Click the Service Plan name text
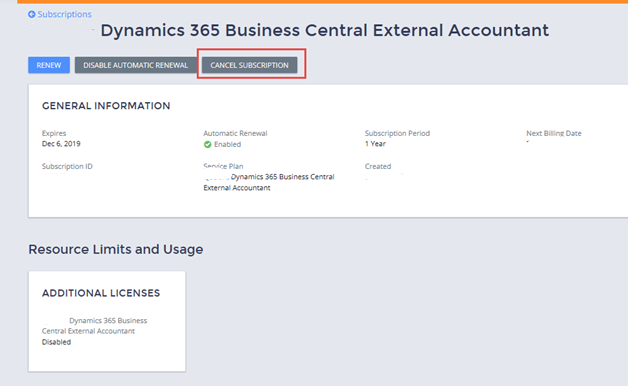Viewport: 628px width, 386px height. 269,182
